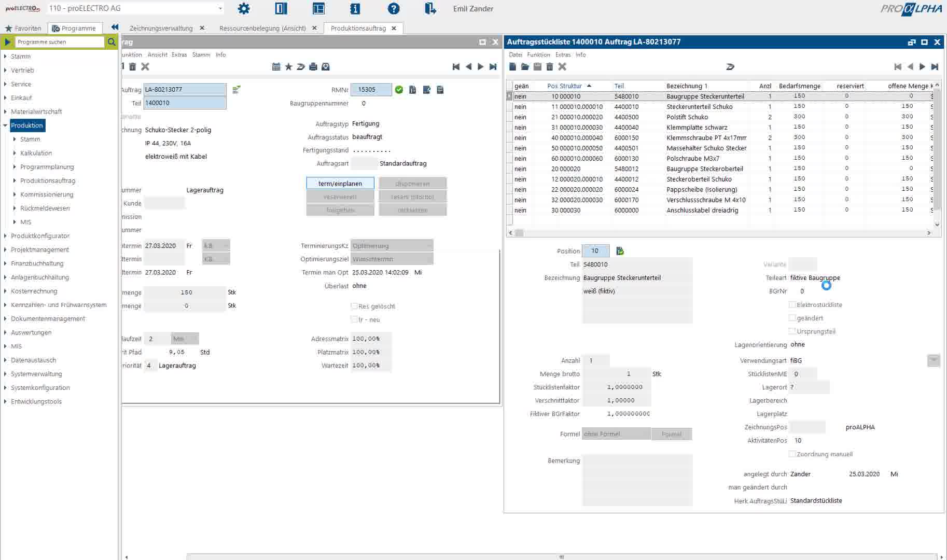Image resolution: width=947 pixels, height=560 pixels.
Task: Expand the Vertrieb tree node
Action: pos(5,70)
